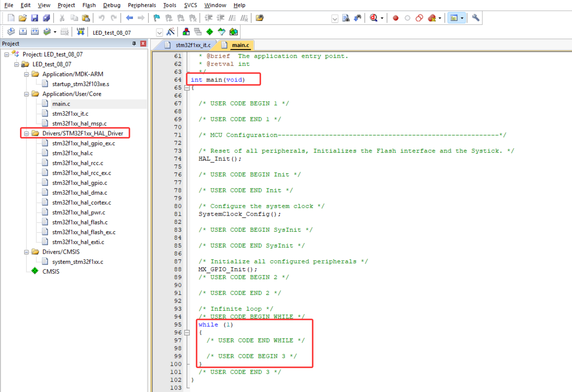Collapse the LED_test_08_07 target node

16,64
